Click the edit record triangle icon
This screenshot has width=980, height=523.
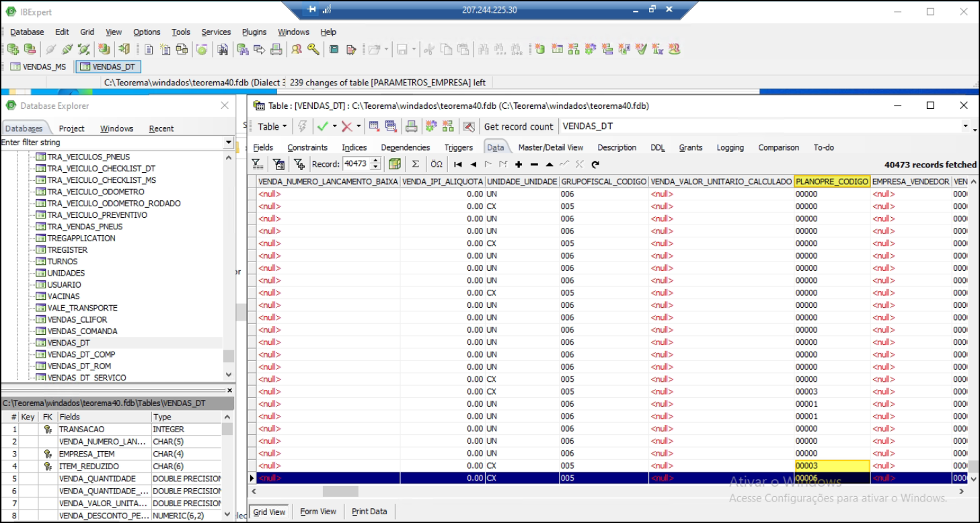[550, 164]
